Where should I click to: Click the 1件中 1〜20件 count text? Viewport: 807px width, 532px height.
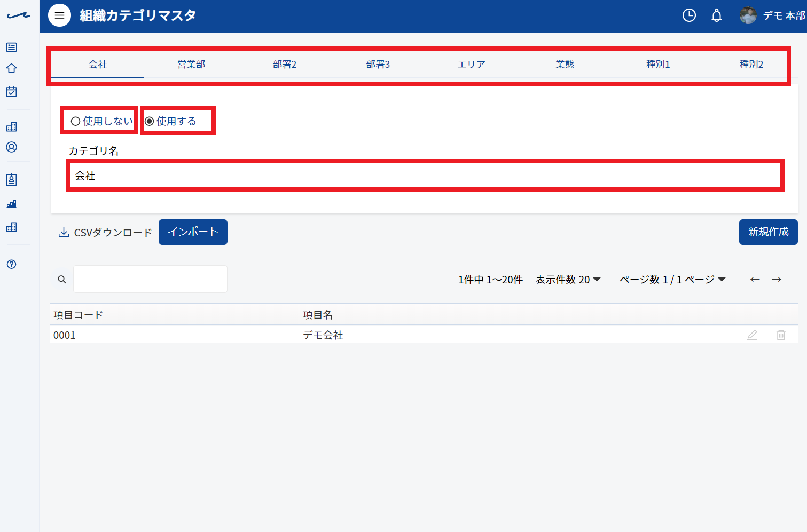tap(490, 280)
